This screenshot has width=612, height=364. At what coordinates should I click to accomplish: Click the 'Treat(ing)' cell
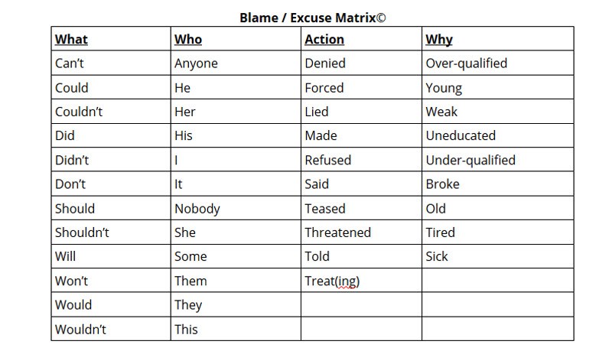[x=332, y=281]
